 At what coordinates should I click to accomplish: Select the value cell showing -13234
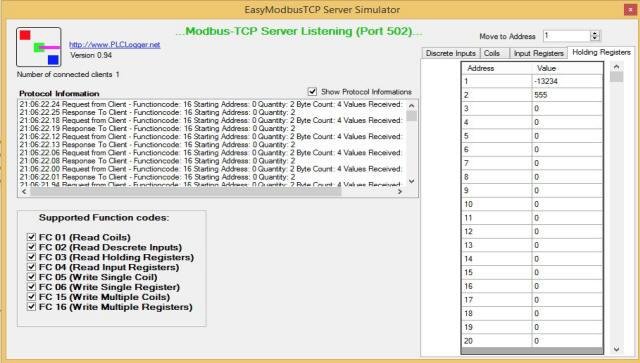point(567,81)
